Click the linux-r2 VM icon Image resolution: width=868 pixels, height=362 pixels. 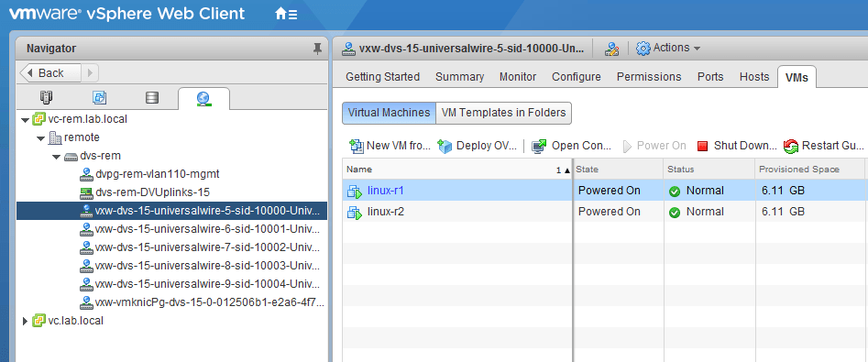pos(355,212)
